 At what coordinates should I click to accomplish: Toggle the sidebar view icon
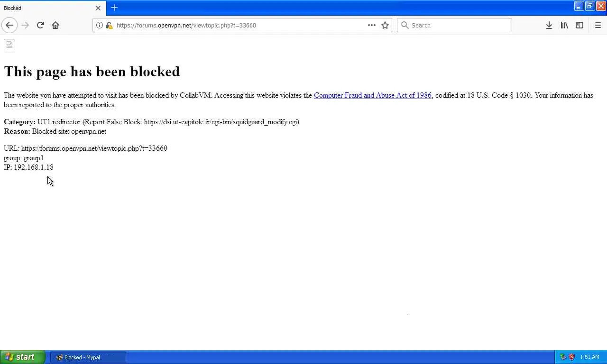(x=579, y=25)
